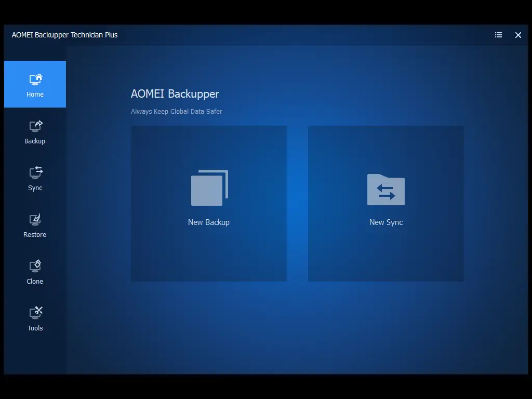Click the New Backup folder icon
The height and width of the screenshot is (399, 532).
(208, 188)
